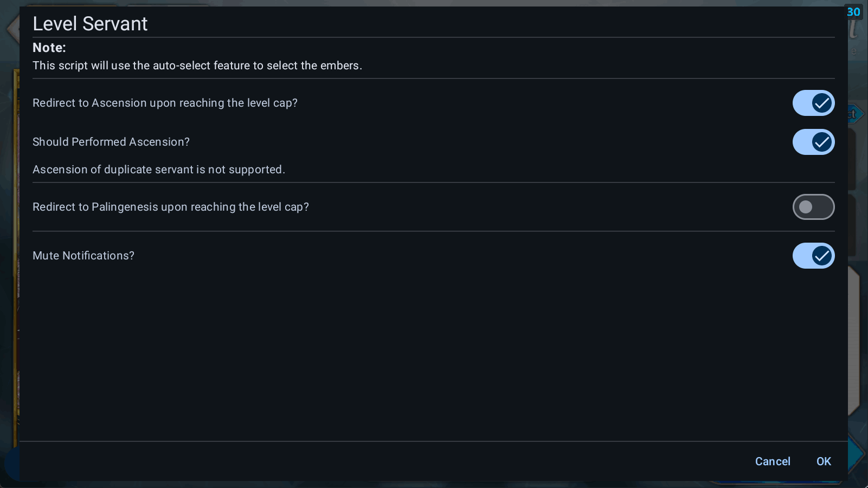The image size is (868, 488).
Task: Click the blue 30 counter badge
Action: coord(854,12)
